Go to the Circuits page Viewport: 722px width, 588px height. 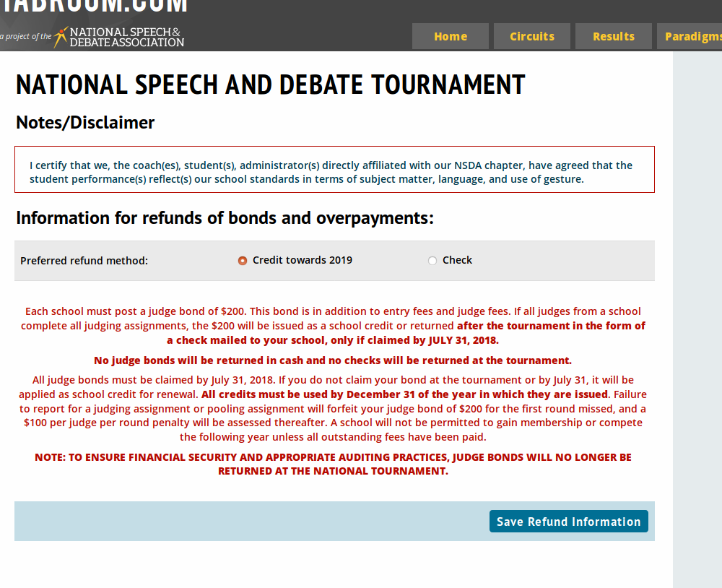[532, 36]
